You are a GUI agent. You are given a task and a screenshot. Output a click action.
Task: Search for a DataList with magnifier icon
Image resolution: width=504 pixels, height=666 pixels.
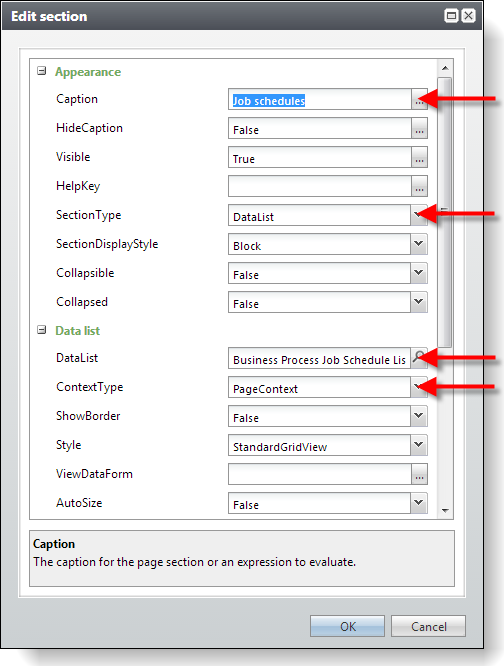click(x=419, y=358)
